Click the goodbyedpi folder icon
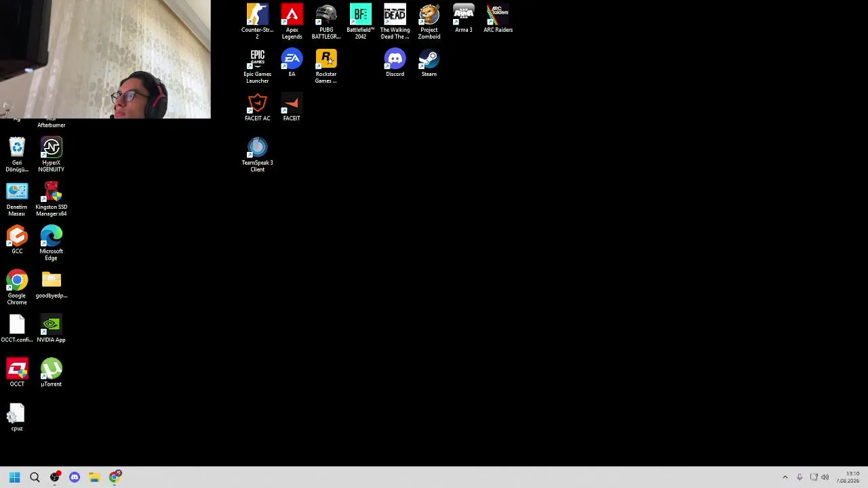 click(x=51, y=284)
